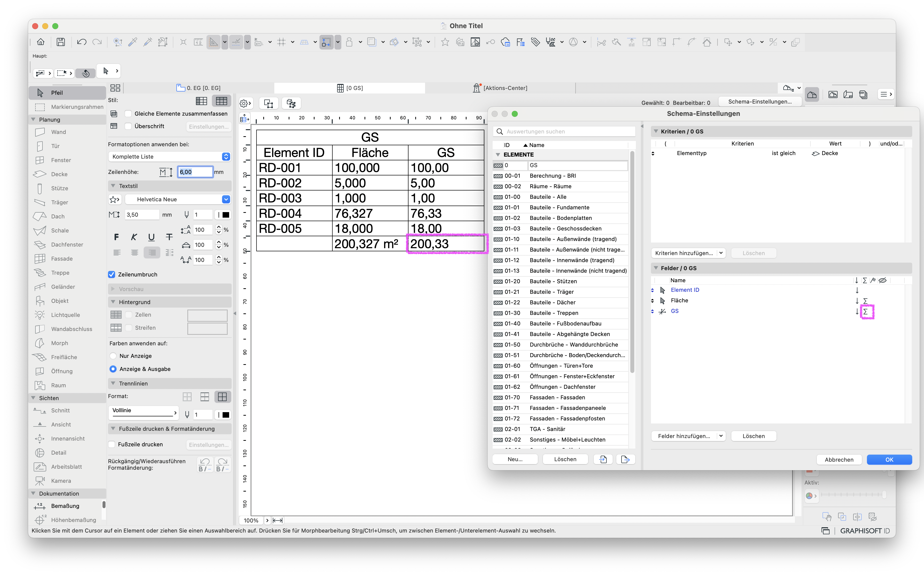This screenshot has height=575, width=924.
Task: Expand the Vorschau section
Action: tap(113, 289)
